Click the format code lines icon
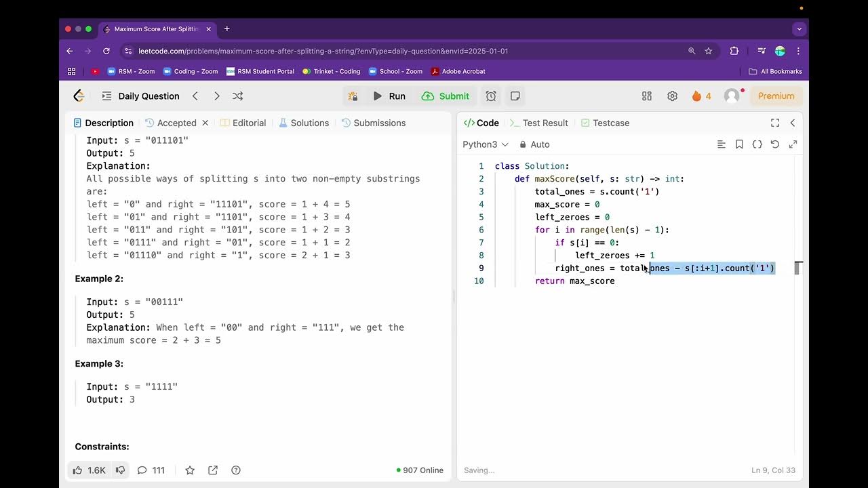 [x=722, y=144]
